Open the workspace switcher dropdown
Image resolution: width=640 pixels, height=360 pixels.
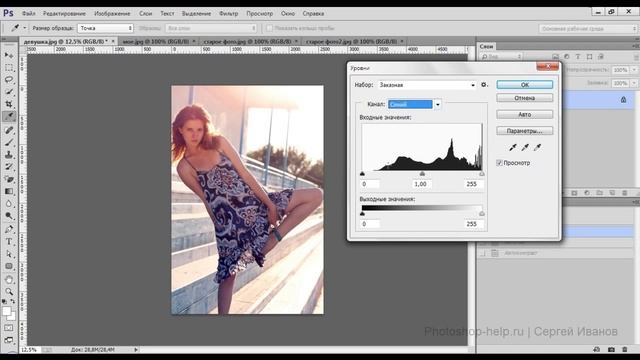point(588,29)
